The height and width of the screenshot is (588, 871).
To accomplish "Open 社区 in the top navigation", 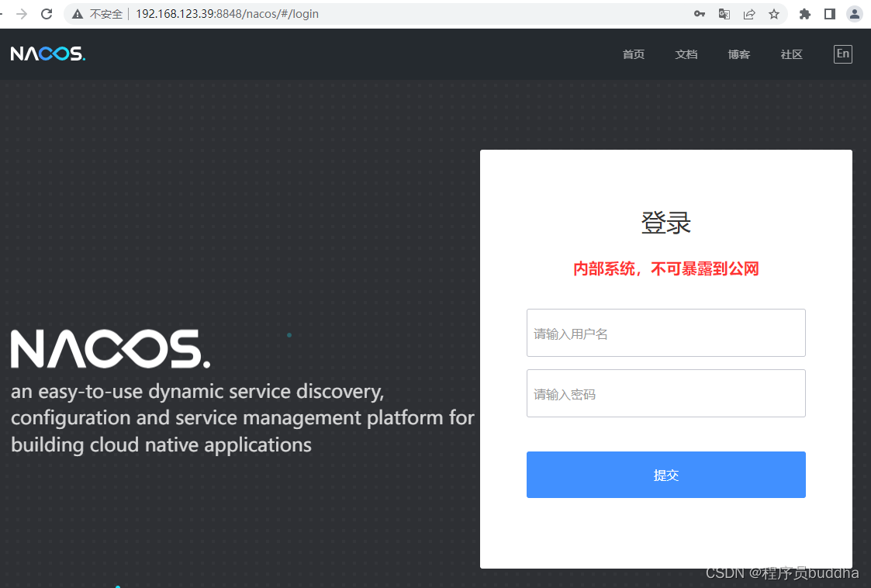I will [791, 54].
